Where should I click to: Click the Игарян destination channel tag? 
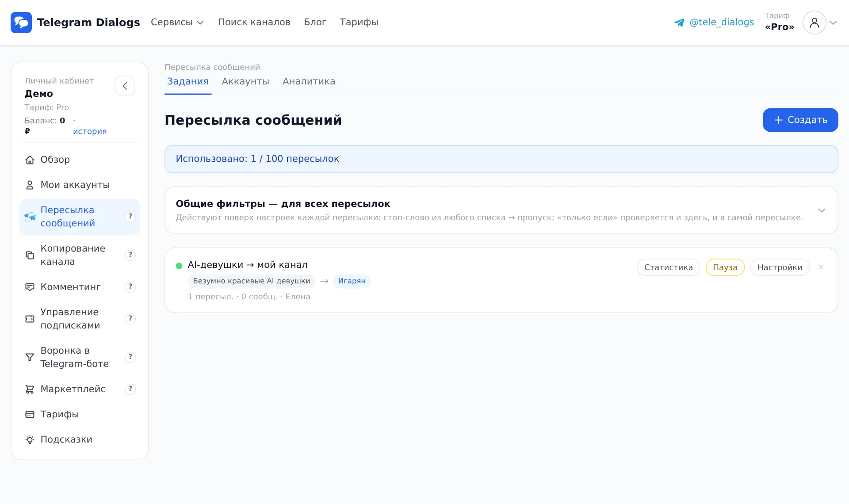point(352,281)
